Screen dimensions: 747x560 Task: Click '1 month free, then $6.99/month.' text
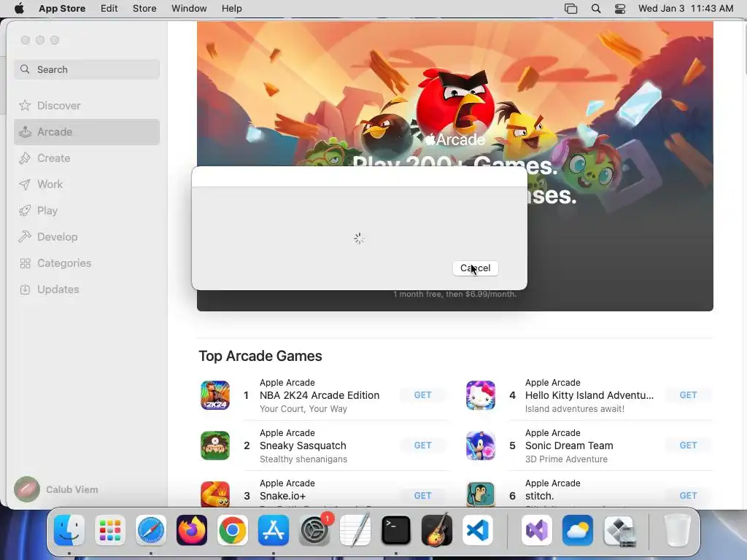[x=454, y=295]
